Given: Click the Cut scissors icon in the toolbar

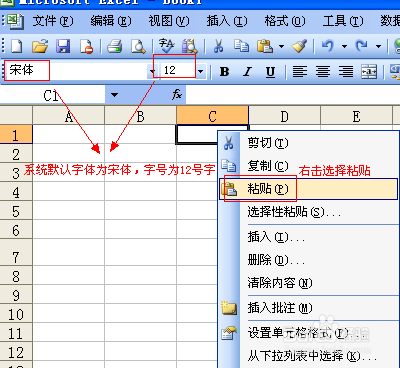Looking at the screenshot, I should coord(218,46).
